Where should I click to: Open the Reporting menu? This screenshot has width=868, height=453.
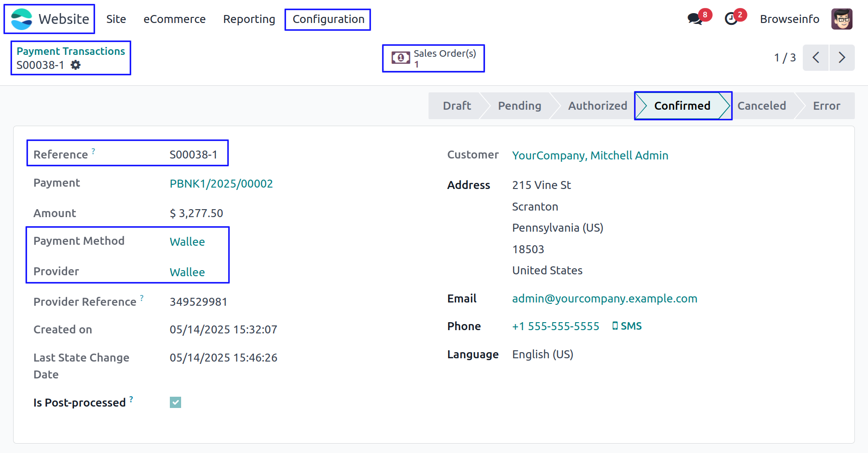click(x=249, y=19)
